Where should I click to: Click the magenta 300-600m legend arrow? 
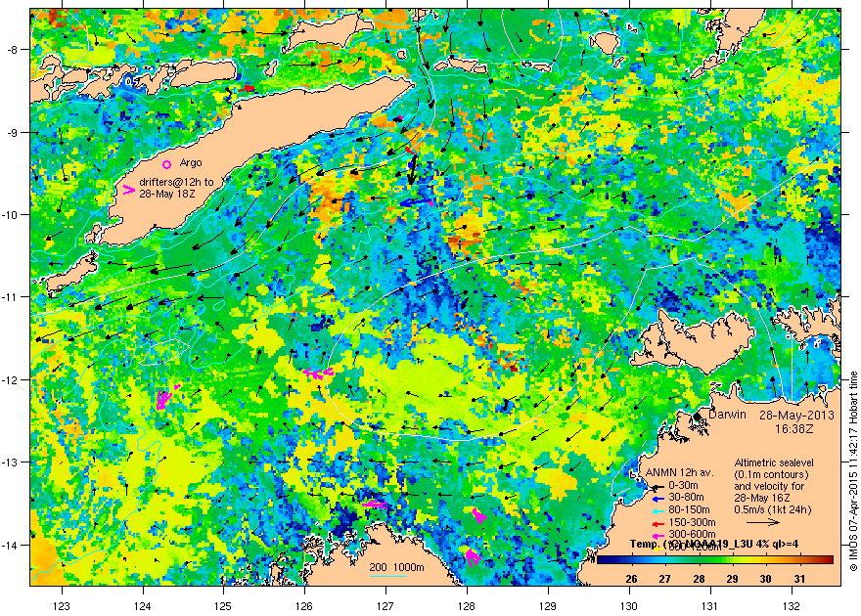point(657,535)
